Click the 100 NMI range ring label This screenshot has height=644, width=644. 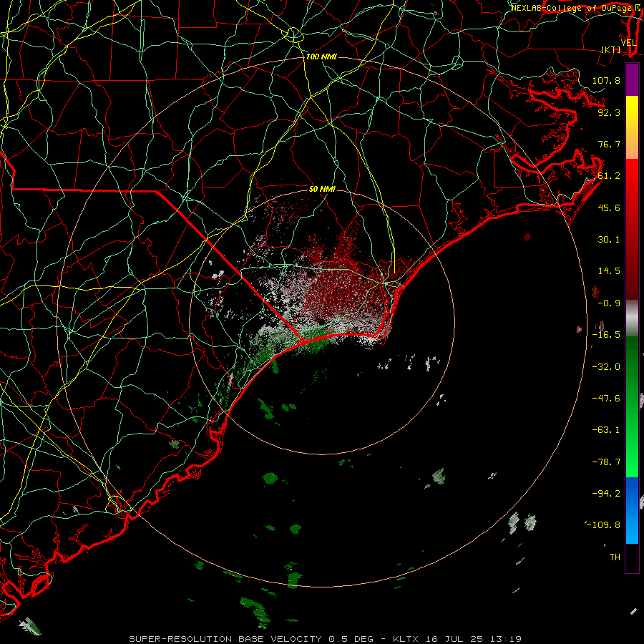pyautogui.click(x=321, y=57)
